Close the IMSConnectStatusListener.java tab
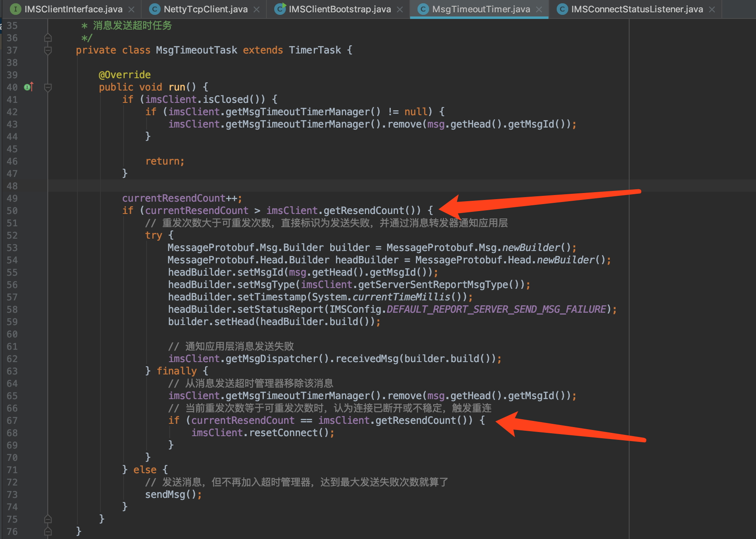The image size is (756, 539). point(712,9)
